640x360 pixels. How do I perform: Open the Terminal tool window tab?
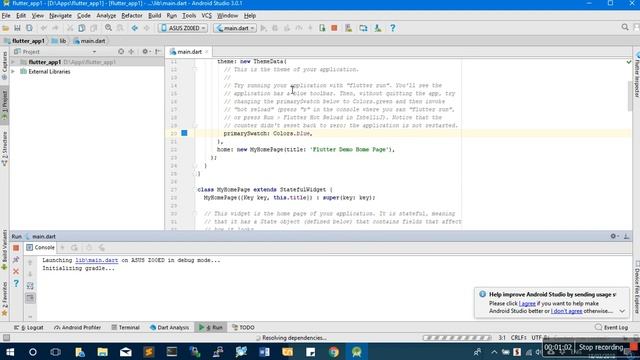click(126, 327)
